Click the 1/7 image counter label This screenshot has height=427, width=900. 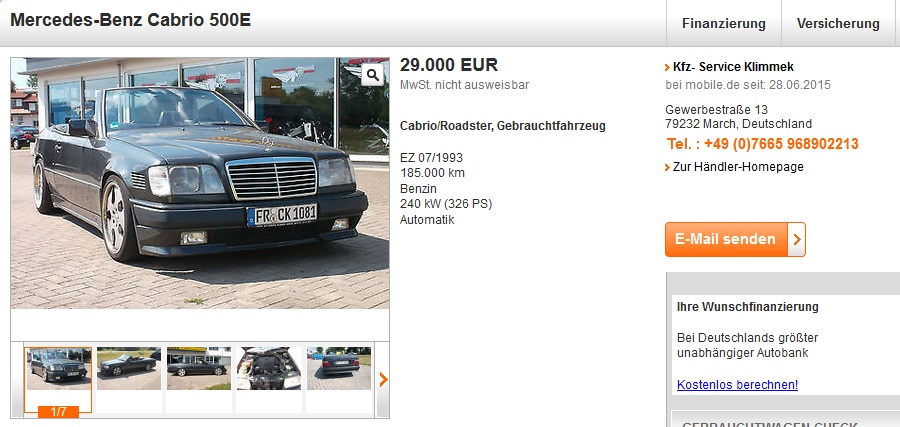tap(58, 412)
